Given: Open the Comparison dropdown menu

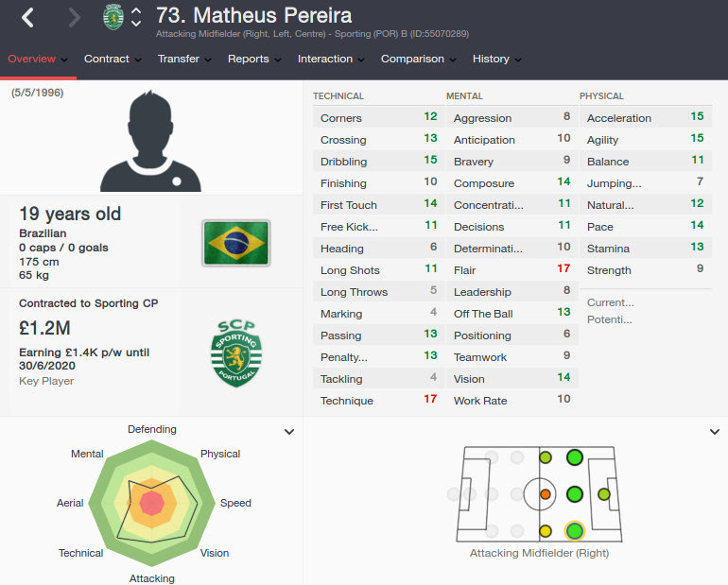Looking at the screenshot, I should pyautogui.click(x=418, y=59).
